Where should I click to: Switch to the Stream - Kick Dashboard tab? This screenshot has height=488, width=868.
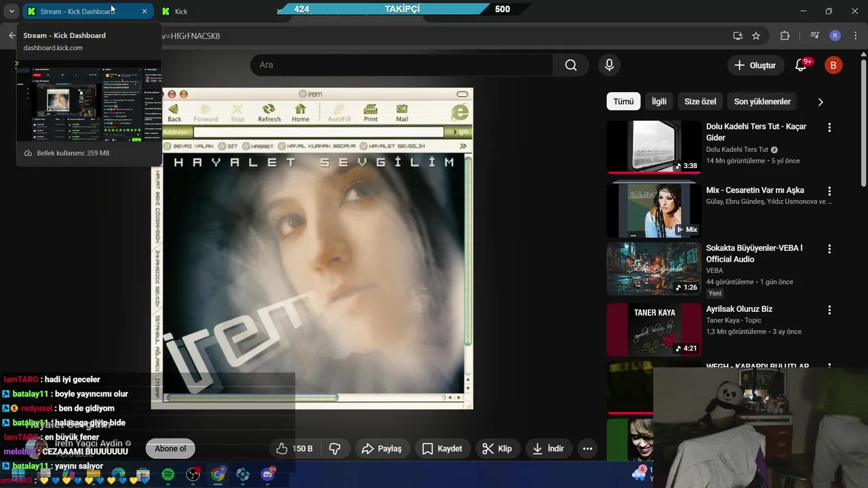coord(88,12)
